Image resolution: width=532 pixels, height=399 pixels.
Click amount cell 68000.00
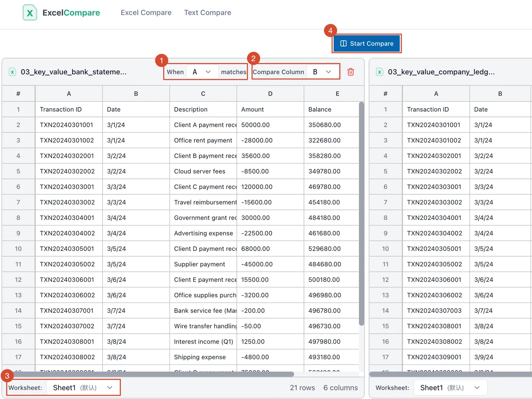point(270,249)
